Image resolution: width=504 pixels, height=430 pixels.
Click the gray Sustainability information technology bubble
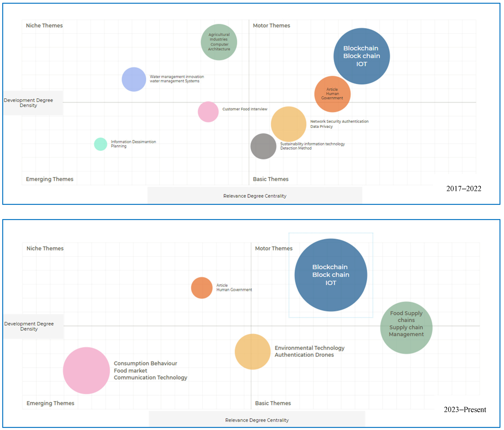tap(263, 146)
